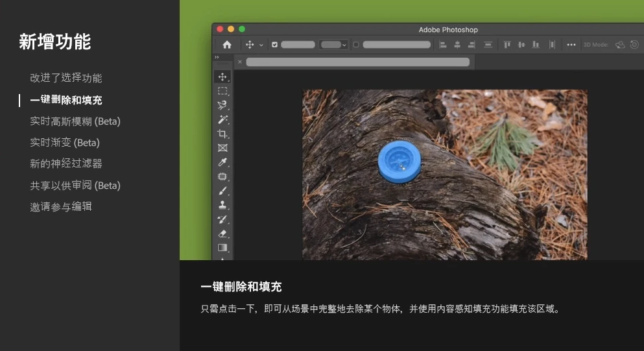Select the Brush tool
The height and width of the screenshot is (351, 644).
click(222, 191)
